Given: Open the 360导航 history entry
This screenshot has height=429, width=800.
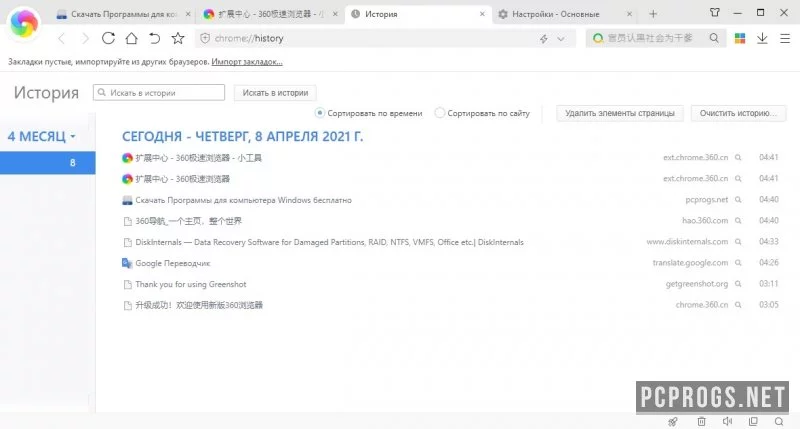Looking at the screenshot, I should click(x=188, y=221).
